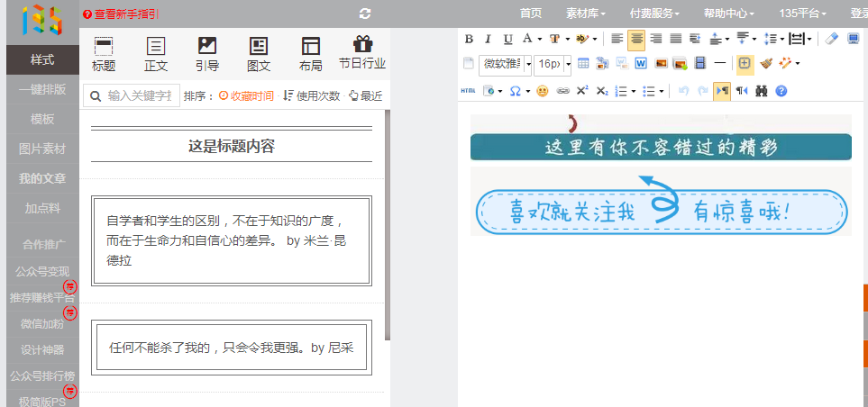The width and height of the screenshot is (868, 407).
Task: Click the Bold formatting icon
Action: pyautogui.click(x=469, y=39)
